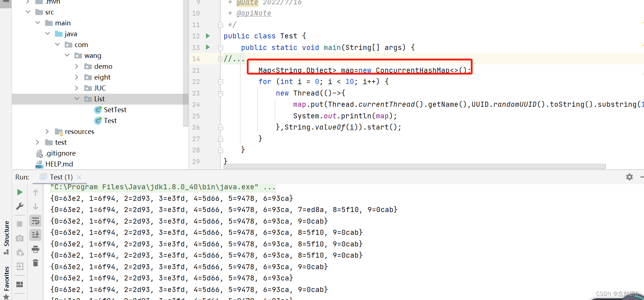Click currentThread in line 24
The image size is (644, 300).
[387, 104]
